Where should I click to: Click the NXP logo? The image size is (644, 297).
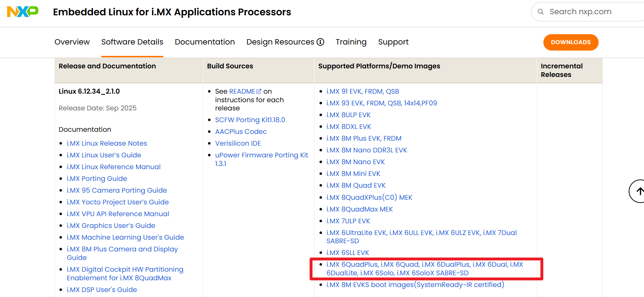click(x=23, y=12)
